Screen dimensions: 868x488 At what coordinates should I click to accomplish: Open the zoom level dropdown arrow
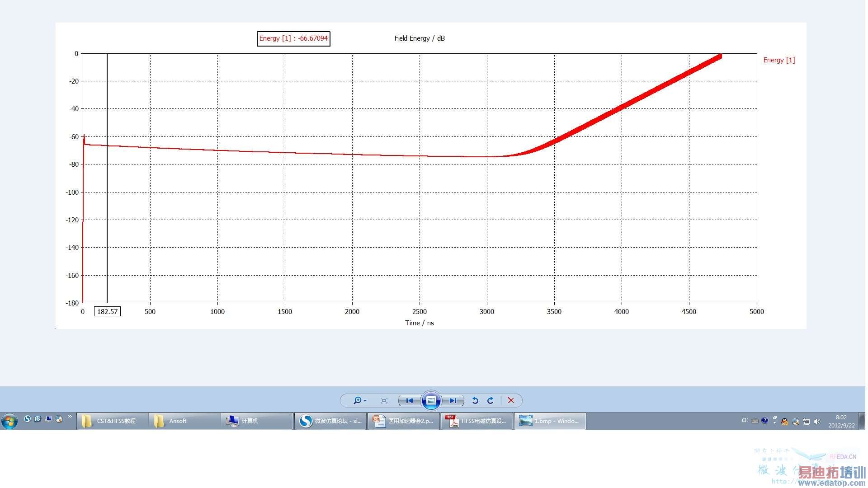pos(365,401)
